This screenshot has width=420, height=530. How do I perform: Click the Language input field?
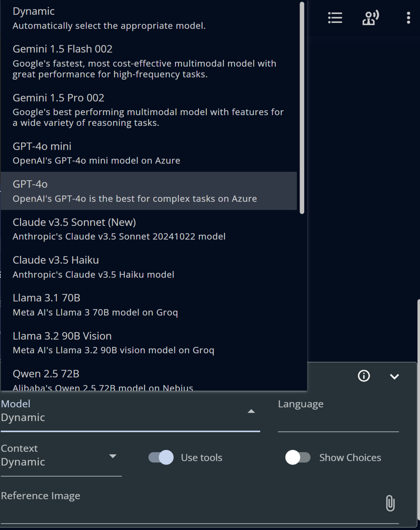click(x=338, y=414)
